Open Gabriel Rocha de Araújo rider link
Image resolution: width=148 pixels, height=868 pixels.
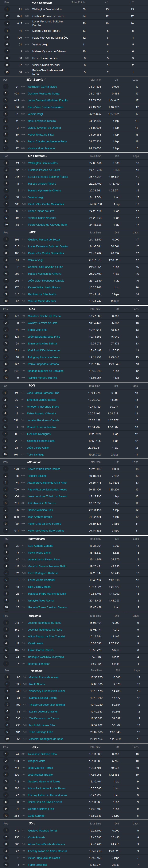[44, 677]
